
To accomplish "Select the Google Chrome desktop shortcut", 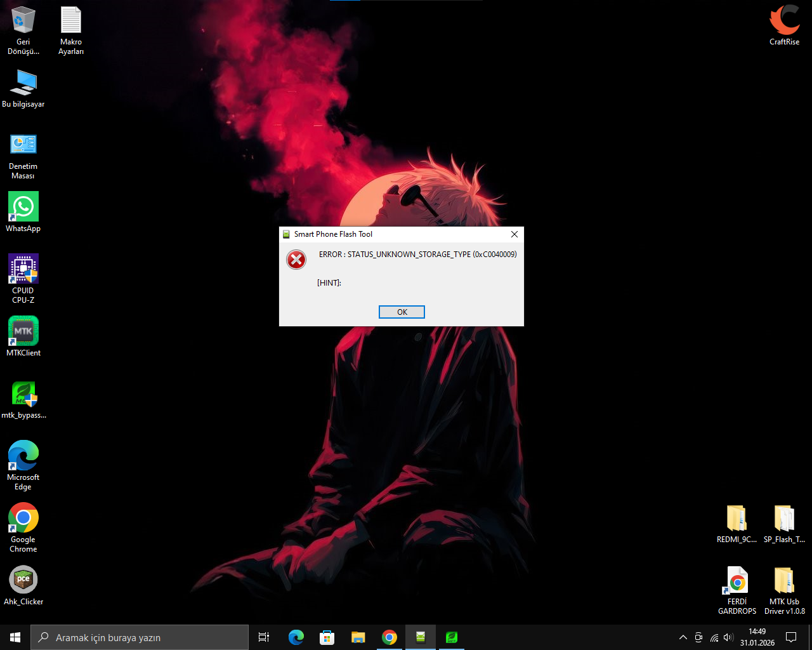I will click(23, 527).
